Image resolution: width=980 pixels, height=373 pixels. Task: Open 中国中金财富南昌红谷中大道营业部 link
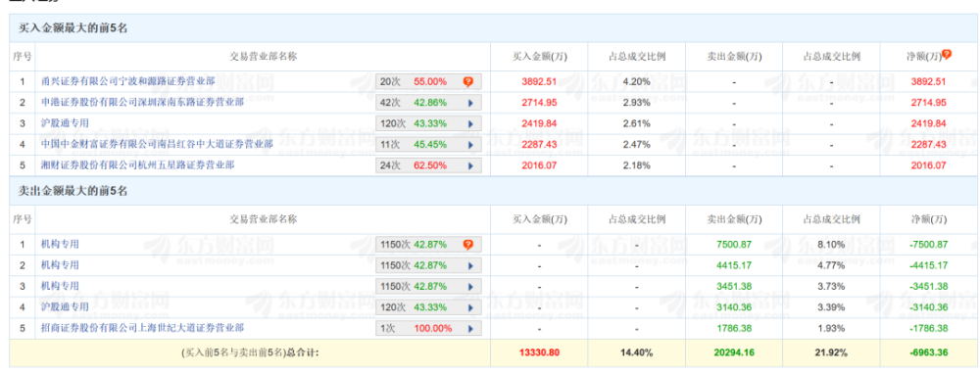click(x=157, y=144)
